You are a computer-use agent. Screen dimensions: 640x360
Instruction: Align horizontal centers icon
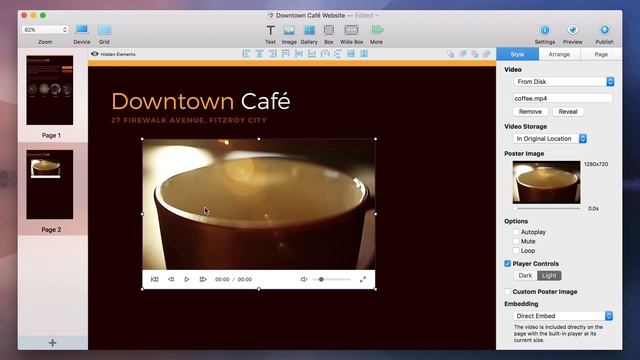click(x=259, y=54)
